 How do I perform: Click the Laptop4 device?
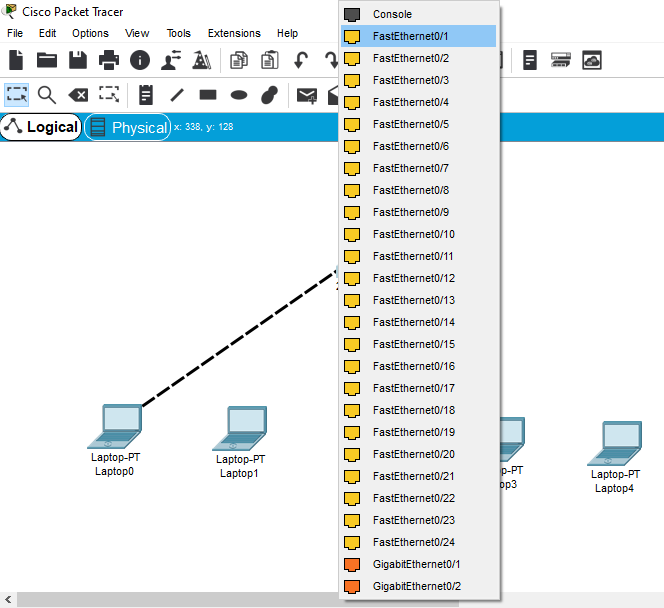tap(614, 443)
